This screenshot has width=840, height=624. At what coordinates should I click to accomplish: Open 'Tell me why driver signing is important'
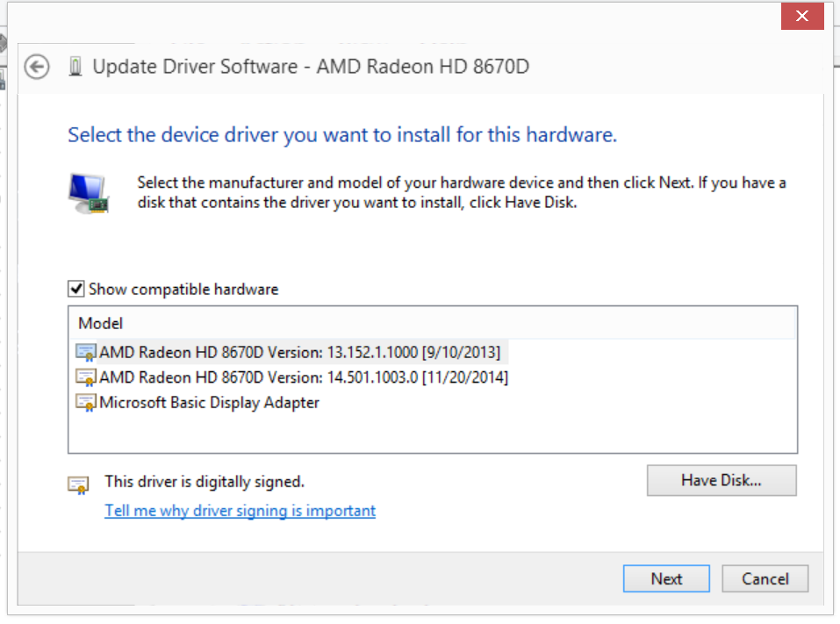click(240, 511)
